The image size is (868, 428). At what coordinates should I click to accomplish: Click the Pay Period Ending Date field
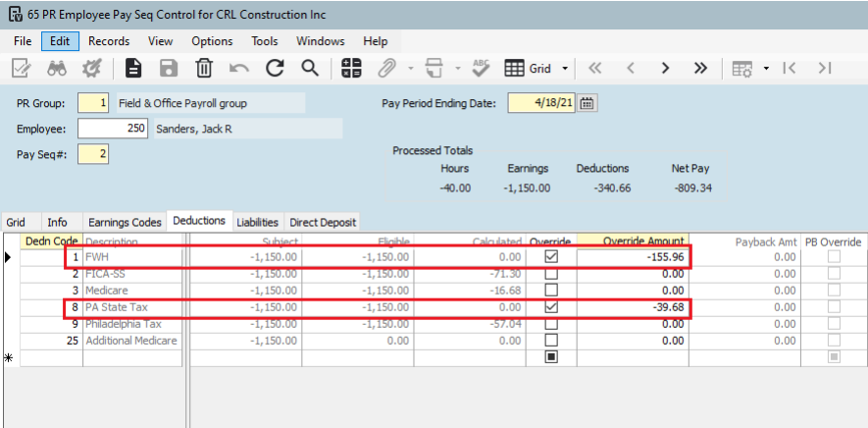click(x=542, y=103)
